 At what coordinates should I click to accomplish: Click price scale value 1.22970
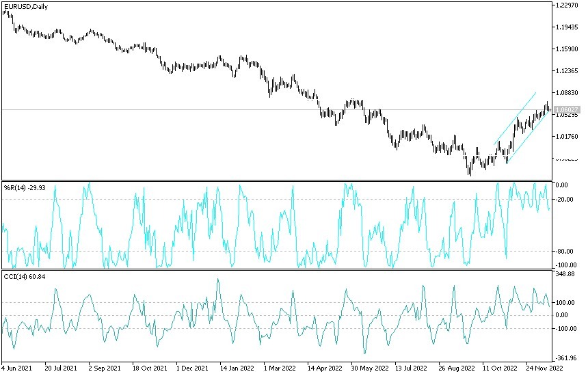coord(567,5)
